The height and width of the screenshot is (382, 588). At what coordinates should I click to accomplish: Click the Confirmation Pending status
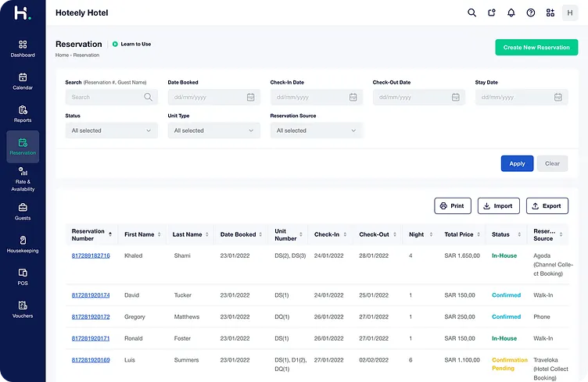click(510, 364)
